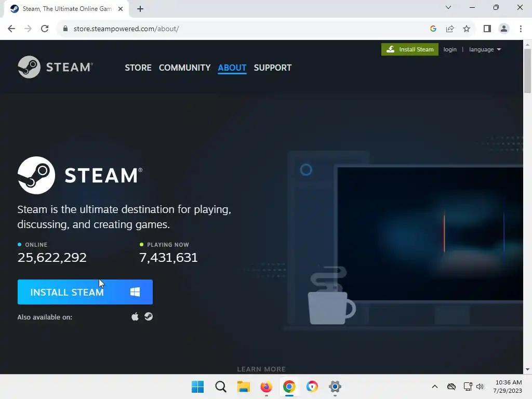Go back in browser history
The width and height of the screenshot is (532, 399).
click(11, 29)
